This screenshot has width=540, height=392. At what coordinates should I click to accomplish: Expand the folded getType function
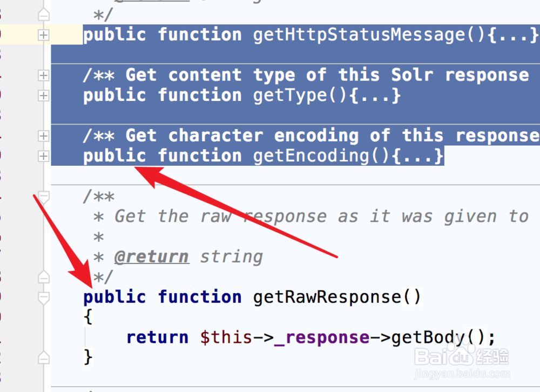coord(43,96)
